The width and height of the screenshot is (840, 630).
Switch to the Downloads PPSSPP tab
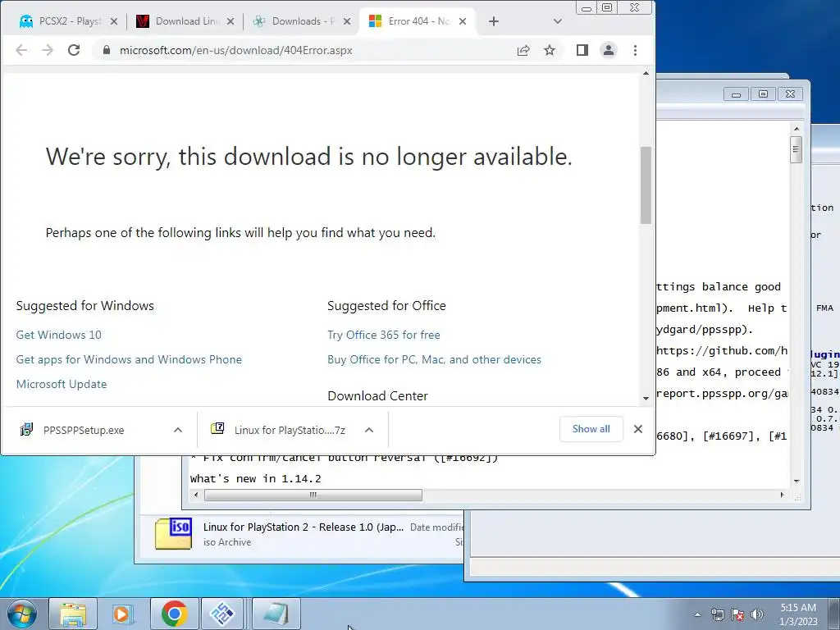tap(302, 21)
